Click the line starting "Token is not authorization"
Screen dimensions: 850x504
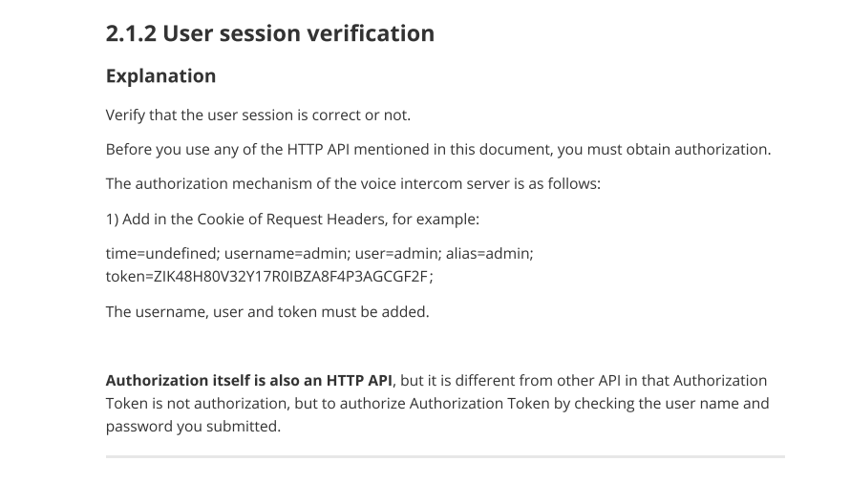437,403
